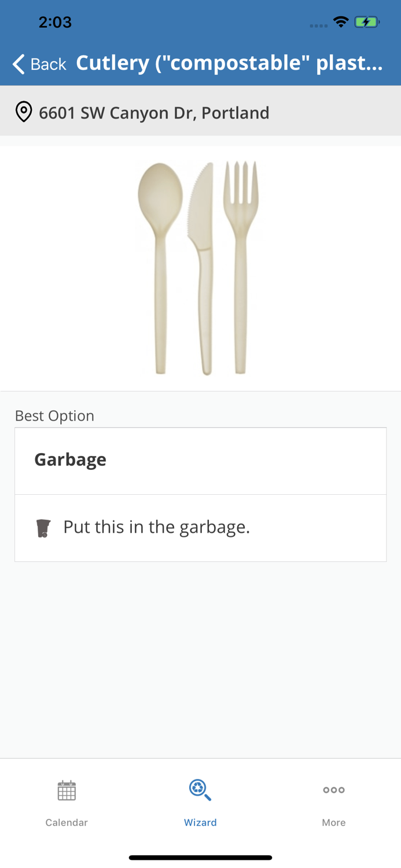Select the Wizard magnifying glass recycle icon
Image resolution: width=401 pixels, height=868 pixels.
pos(200,789)
